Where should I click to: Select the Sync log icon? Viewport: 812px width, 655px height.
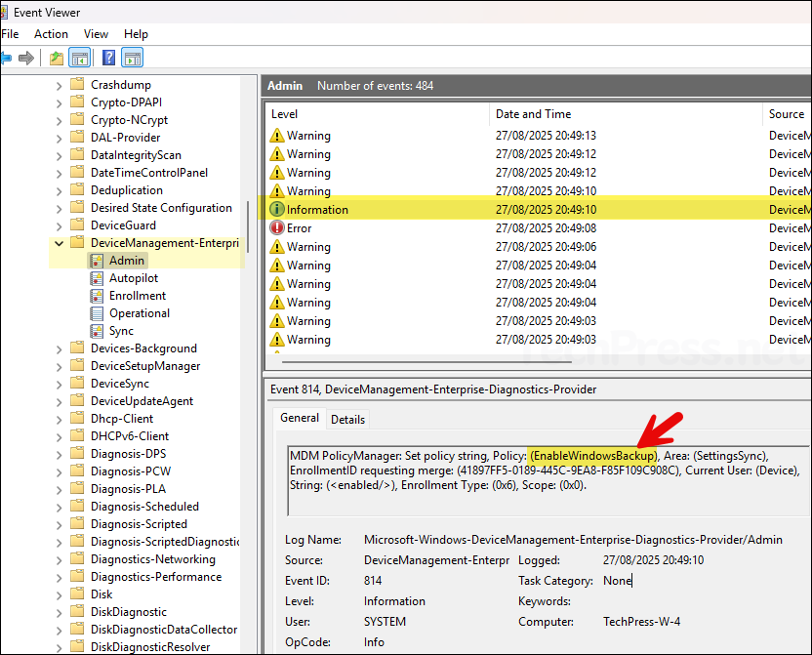pyautogui.click(x=97, y=331)
